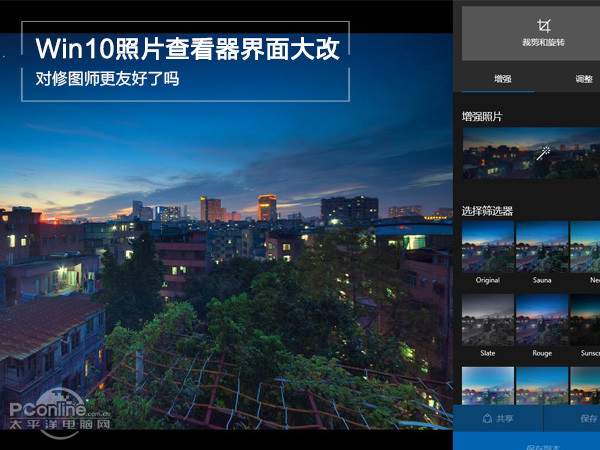Select the filter thumbnail below Slate

(x=487, y=386)
